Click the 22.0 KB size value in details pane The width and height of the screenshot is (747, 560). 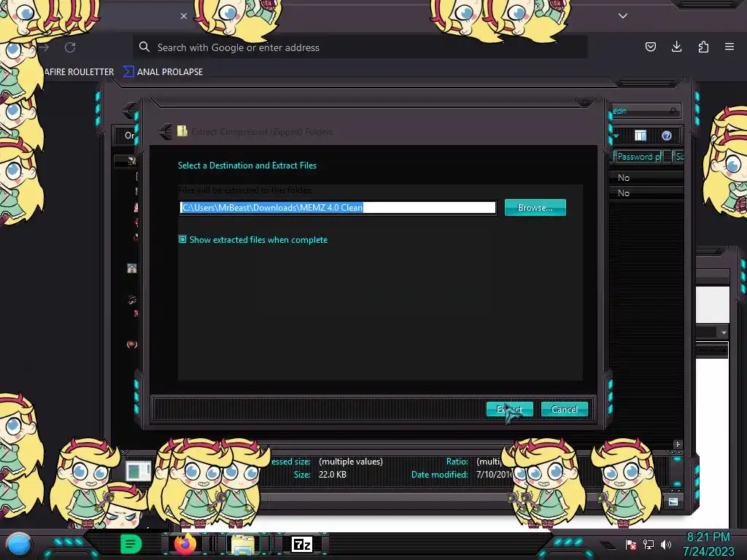pyautogui.click(x=333, y=475)
